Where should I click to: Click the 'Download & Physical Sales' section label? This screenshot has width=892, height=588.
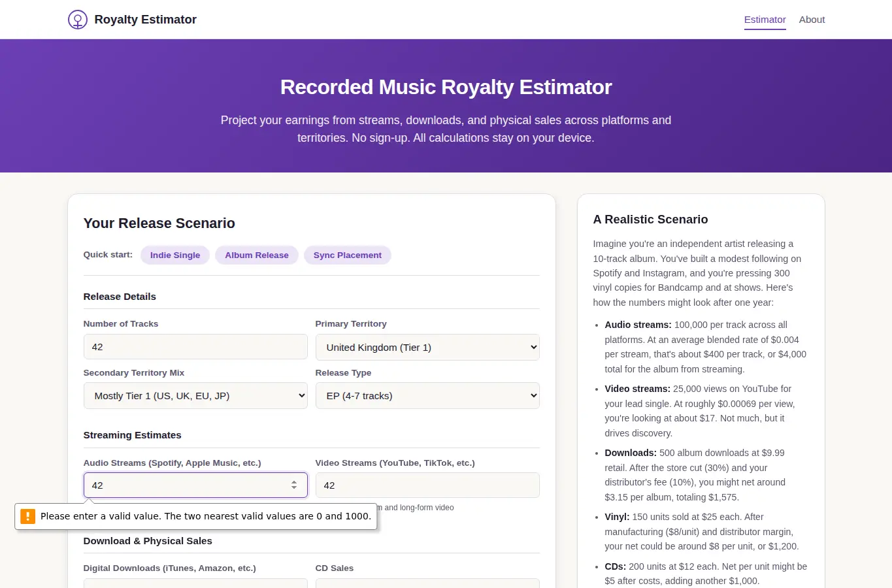tap(148, 541)
